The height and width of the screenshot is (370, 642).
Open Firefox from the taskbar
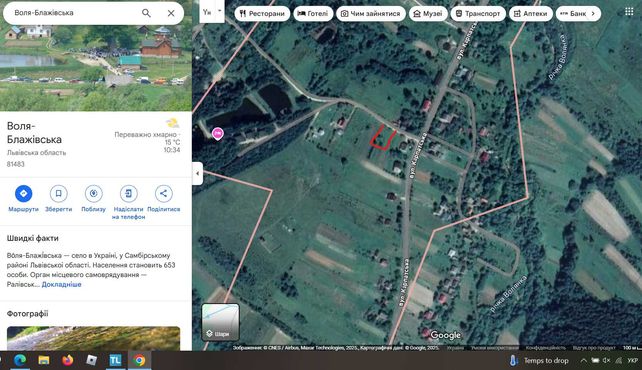point(68,360)
